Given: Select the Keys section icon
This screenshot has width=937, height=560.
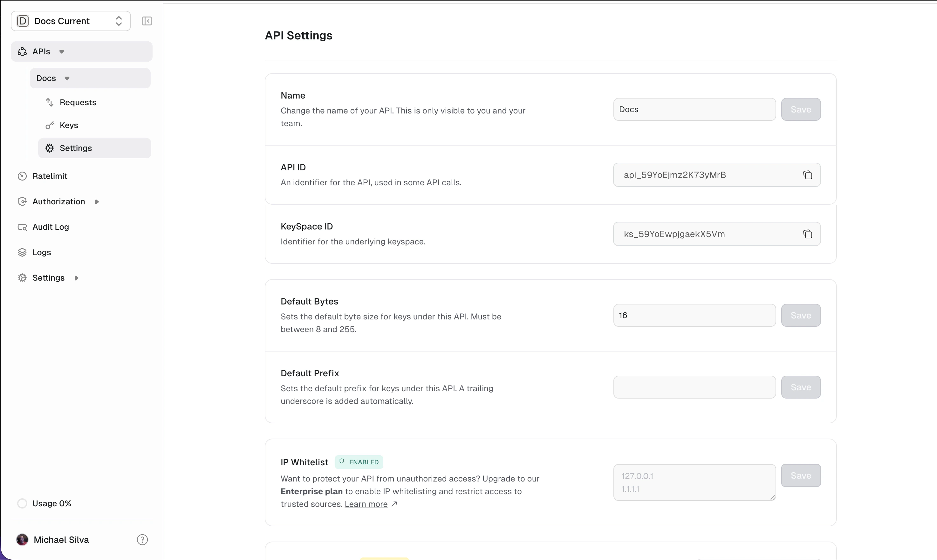Looking at the screenshot, I should (50, 125).
